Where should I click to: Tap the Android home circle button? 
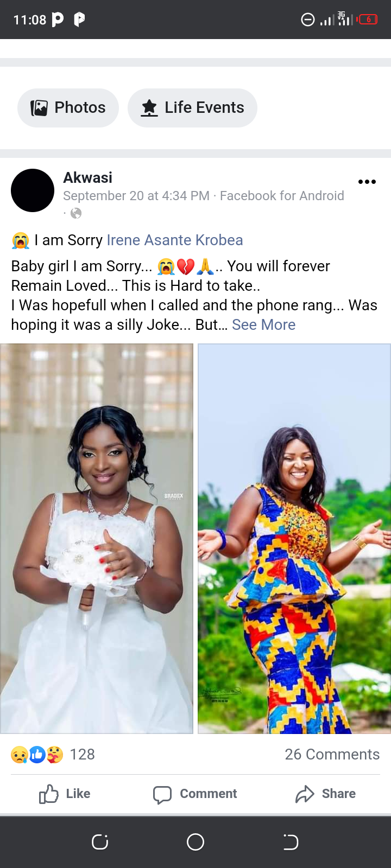pyautogui.click(x=195, y=842)
